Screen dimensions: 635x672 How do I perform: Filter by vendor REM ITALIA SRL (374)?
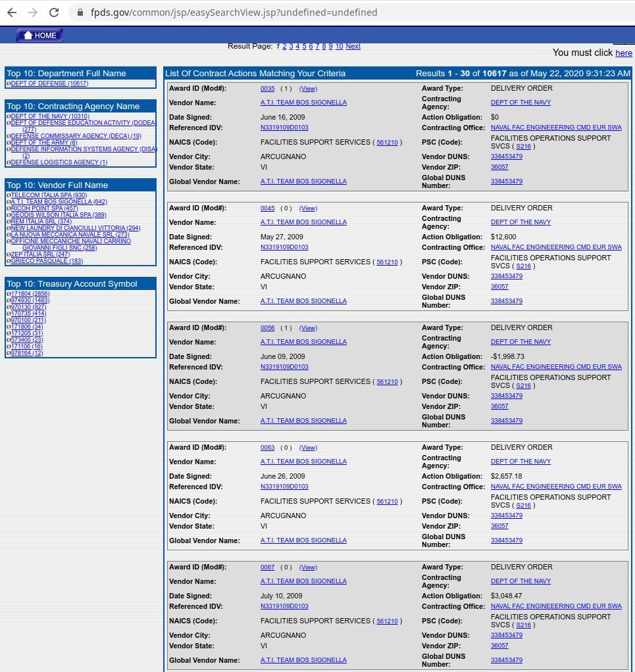point(41,222)
